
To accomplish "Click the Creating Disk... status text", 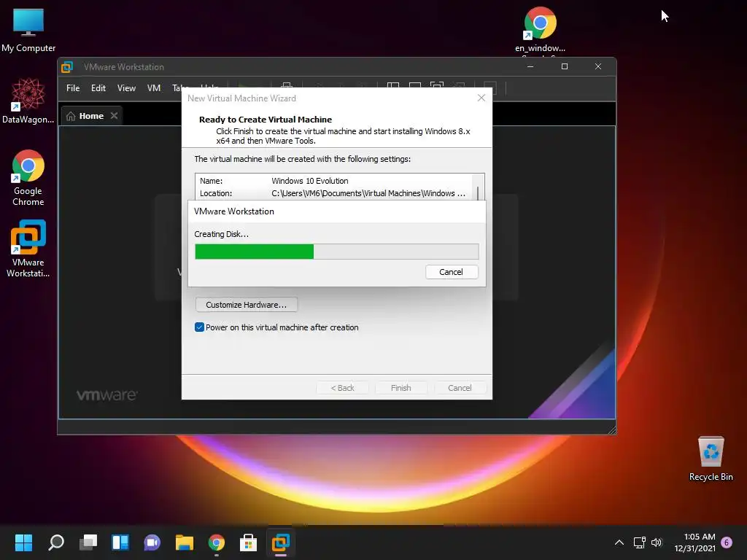I will click(221, 234).
